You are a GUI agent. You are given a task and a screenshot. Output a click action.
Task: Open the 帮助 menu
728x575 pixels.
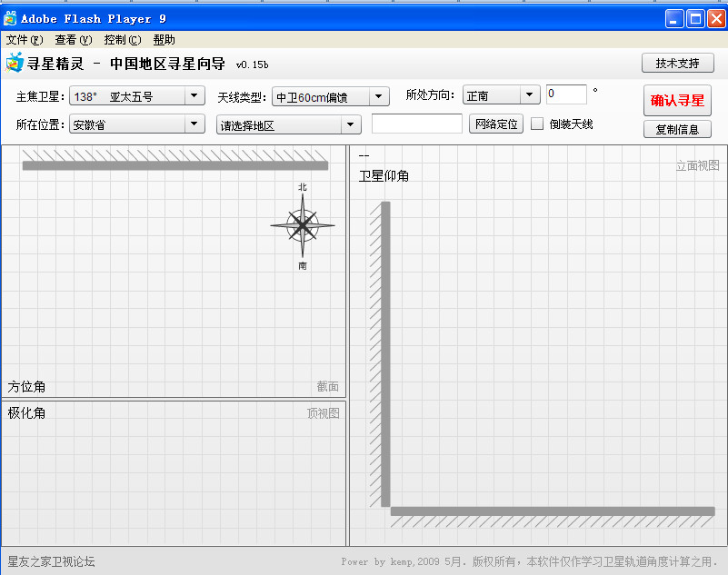point(164,39)
